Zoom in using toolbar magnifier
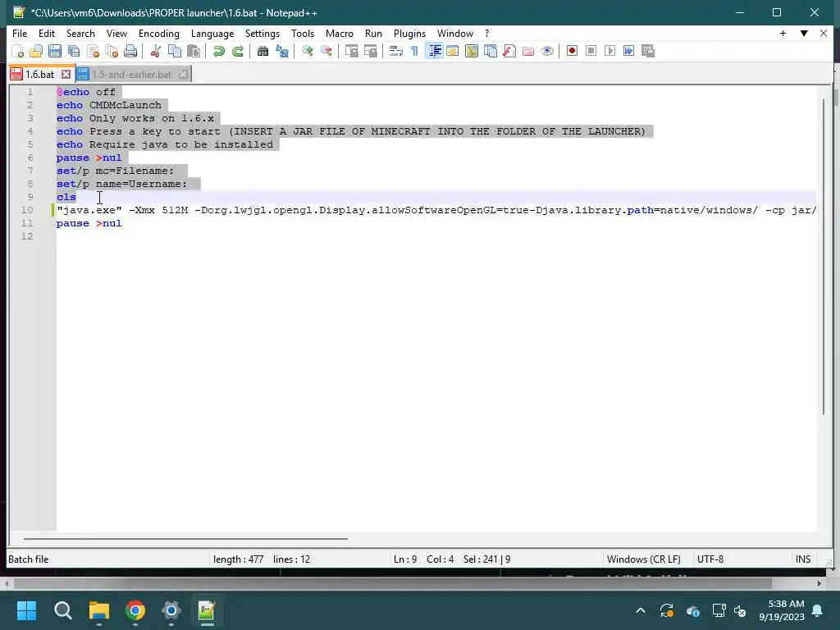The height and width of the screenshot is (630, 840). point(307,51)
